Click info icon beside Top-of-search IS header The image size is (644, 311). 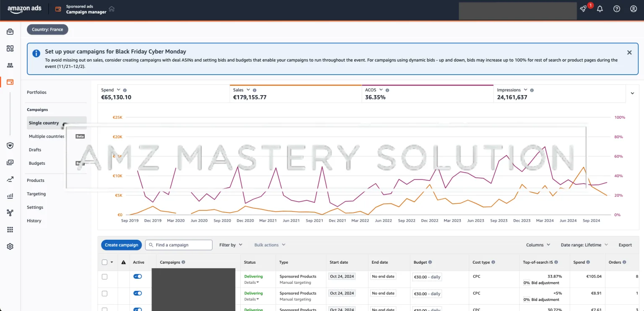(x=556, y=262)
